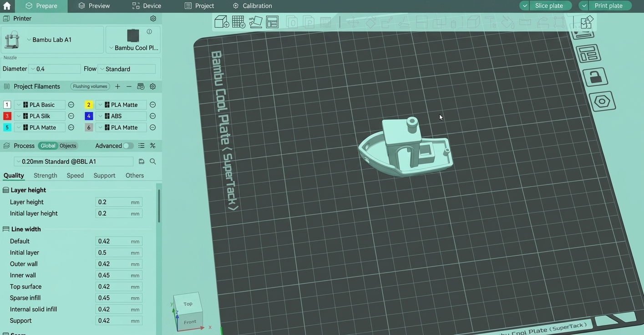The height and width of the screenshot is (335, 644).
Task: Click the Slice plate button
Action: [x=549, y=6]
